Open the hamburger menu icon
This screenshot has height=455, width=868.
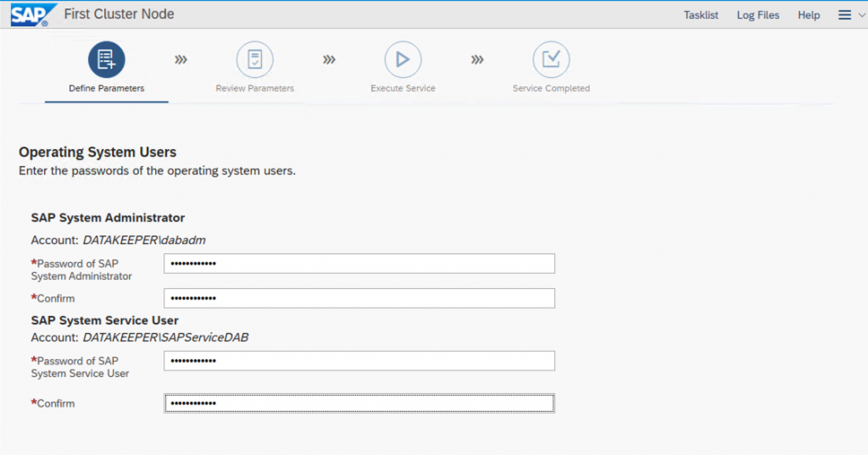point(844,15)
